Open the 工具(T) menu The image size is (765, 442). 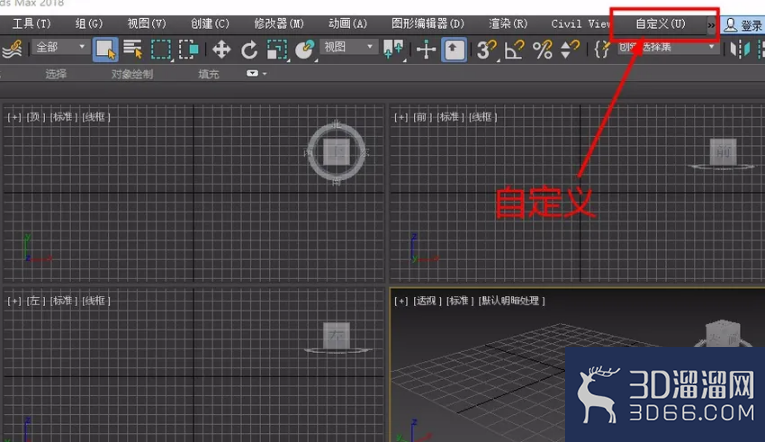31,24
